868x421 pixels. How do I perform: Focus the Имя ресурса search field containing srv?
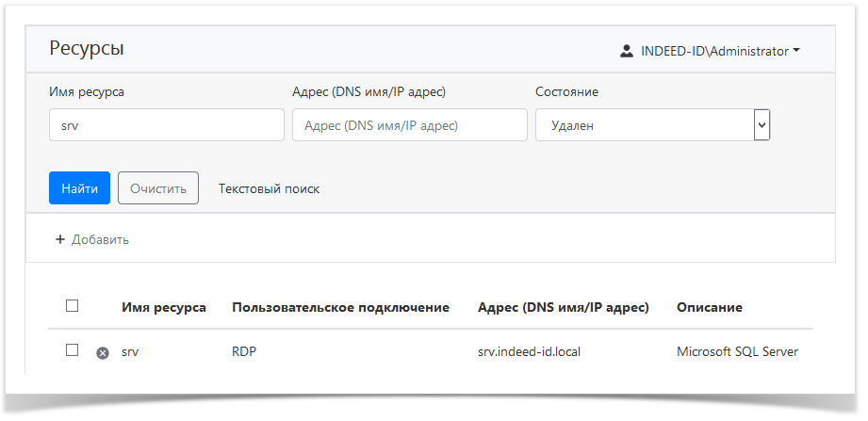(x=166, y=125)
